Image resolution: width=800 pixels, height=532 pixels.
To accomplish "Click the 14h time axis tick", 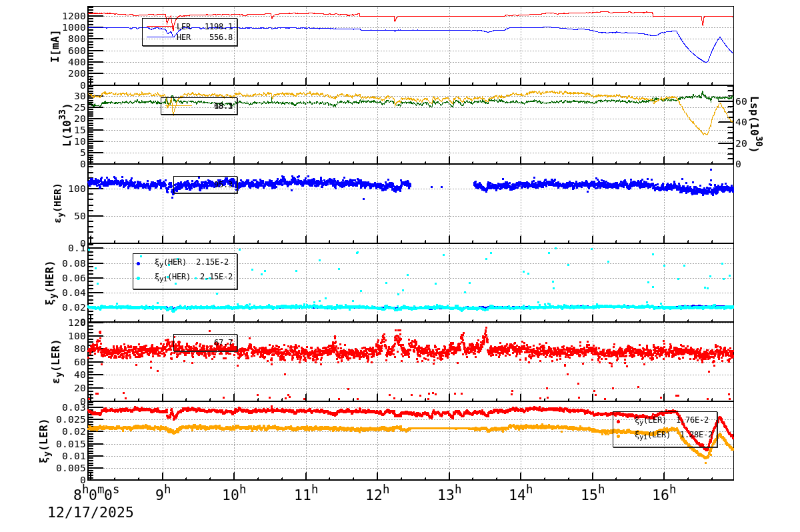I will tap(521, 494).
